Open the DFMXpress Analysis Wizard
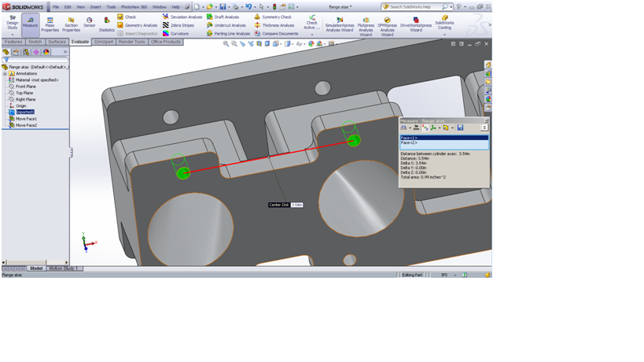This screenshot has width=644, height=362. point(387,24)
